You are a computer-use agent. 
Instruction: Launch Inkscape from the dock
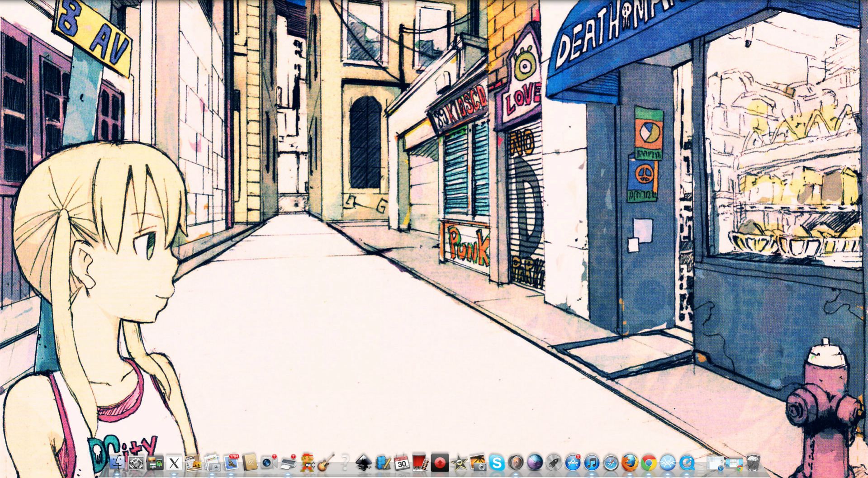[x=364, y=463]
